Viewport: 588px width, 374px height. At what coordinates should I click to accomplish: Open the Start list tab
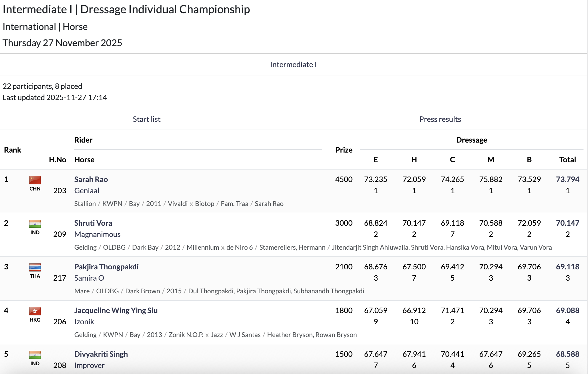(x=146, y=119)
